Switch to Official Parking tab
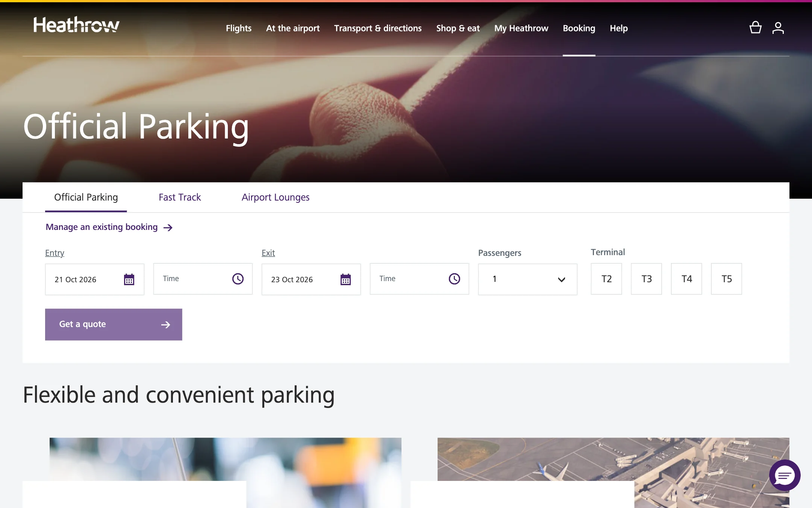The height and width of the screenshot is (508, 812). click(x=86, y=197)
